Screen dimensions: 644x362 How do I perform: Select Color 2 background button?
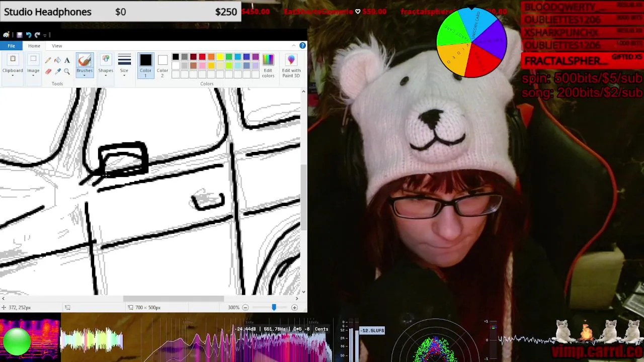coord(162,66)
